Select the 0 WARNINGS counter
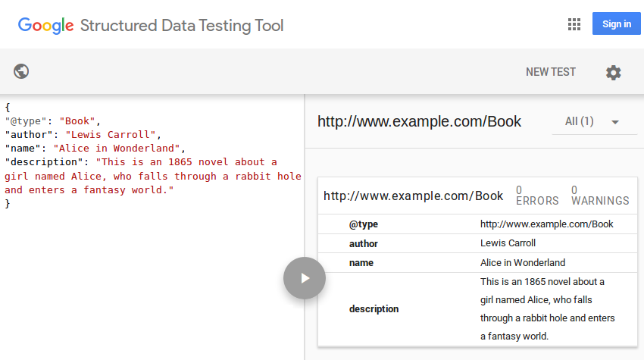 pos(600,196)
